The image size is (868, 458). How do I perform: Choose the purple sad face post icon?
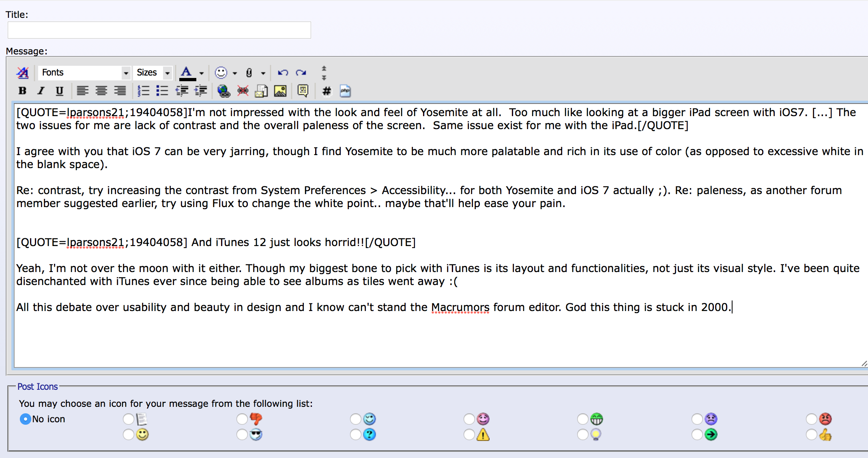(x=711, y=419)
